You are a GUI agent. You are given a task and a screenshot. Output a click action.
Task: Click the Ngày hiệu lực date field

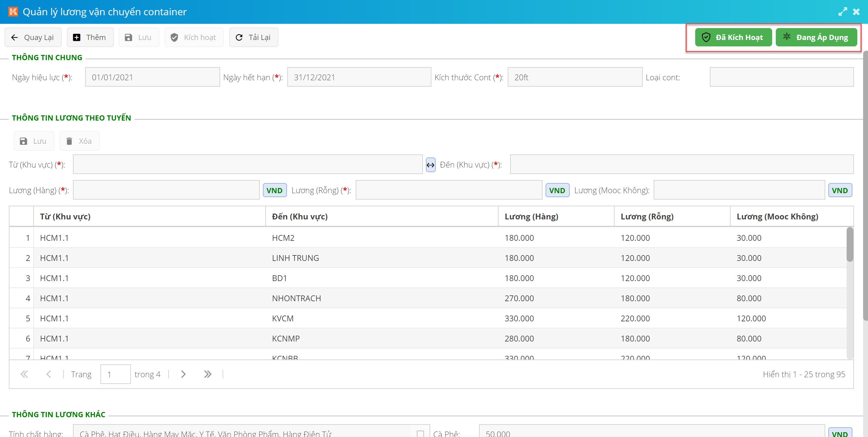[x=152, y=78]
